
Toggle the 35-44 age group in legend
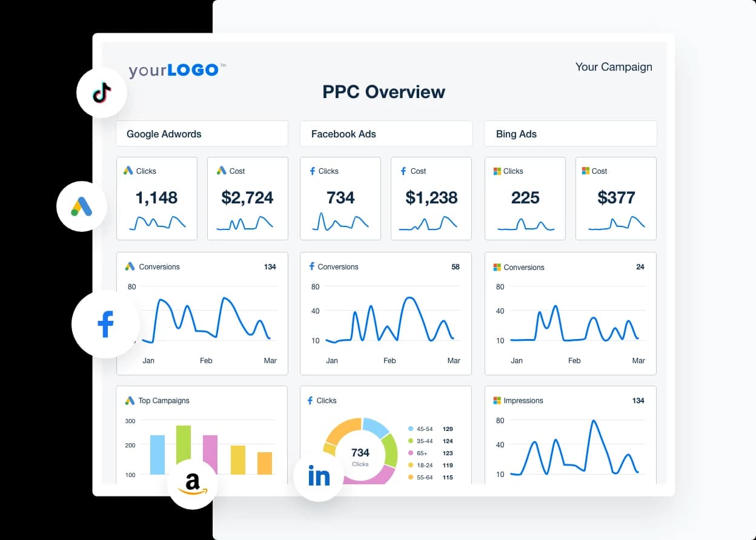tap(421, 441)
